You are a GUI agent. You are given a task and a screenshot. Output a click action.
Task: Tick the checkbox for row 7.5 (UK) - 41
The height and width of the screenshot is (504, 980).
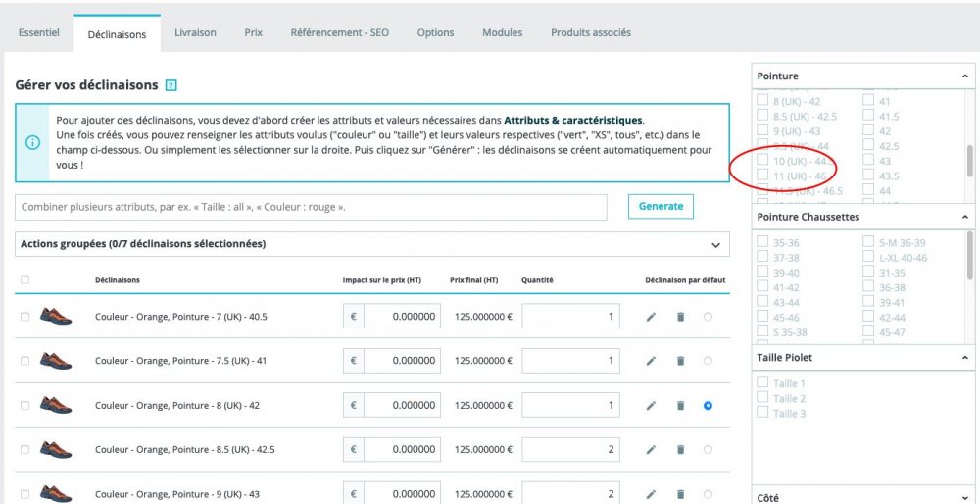[x=25, y=361]
